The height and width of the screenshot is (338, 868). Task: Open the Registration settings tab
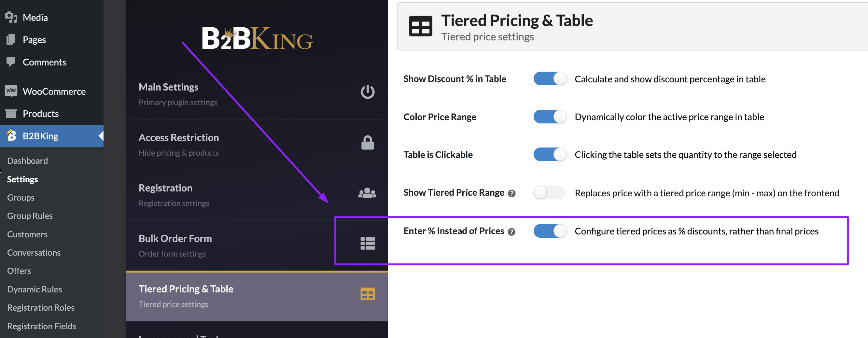[x=257, y=195]
